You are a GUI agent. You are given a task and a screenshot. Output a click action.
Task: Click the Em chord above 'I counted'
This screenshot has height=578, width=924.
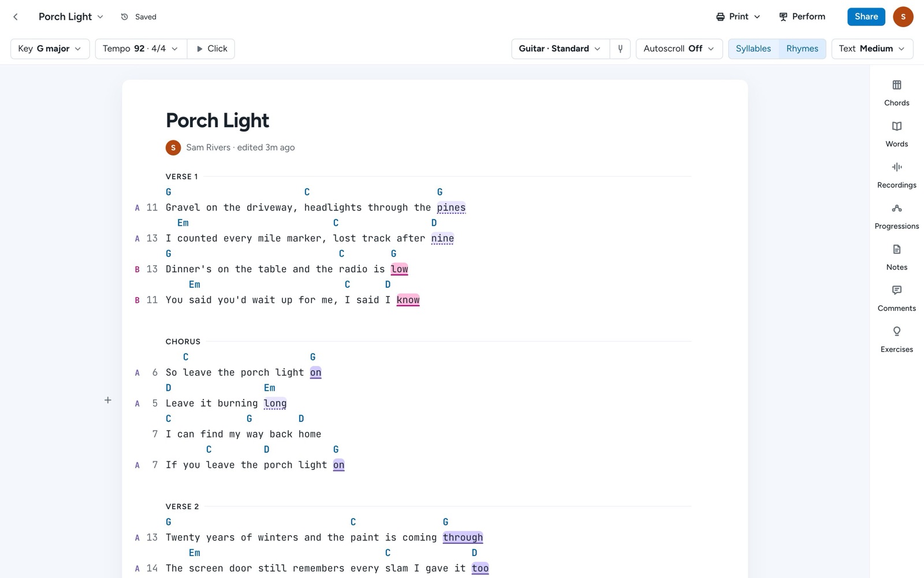(x=183, y=223)
